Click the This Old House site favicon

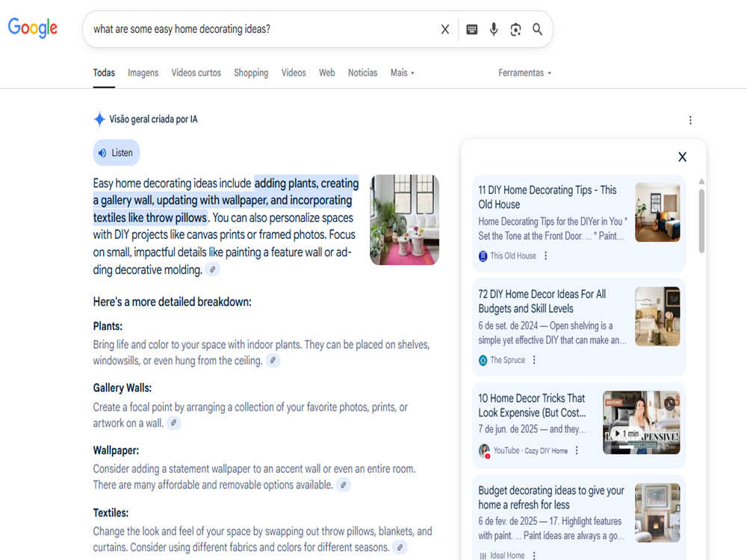[x=483, y=255]
